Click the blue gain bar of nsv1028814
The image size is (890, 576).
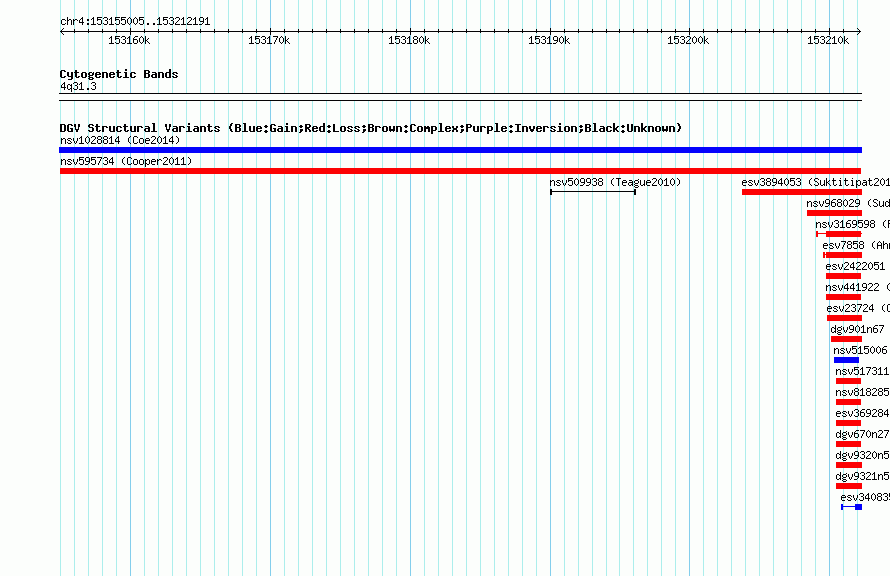click(460, 150)
